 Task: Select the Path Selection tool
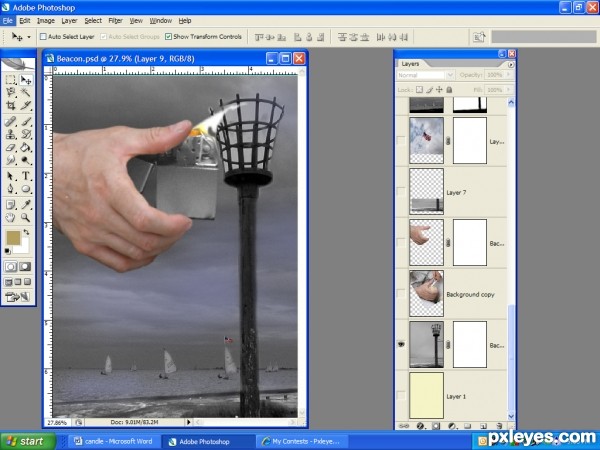(x=11, y=176)
